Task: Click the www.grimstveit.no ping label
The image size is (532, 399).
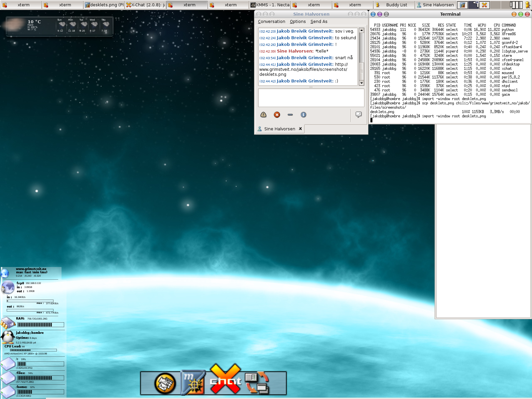Action: (31, 269)
